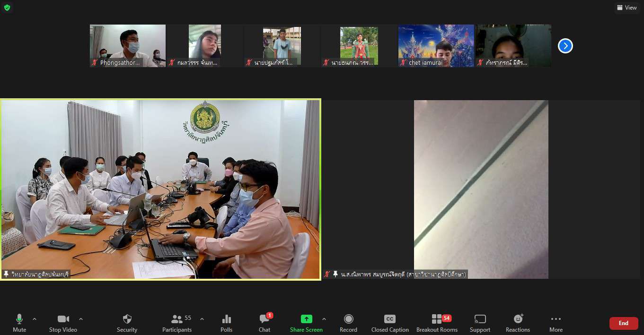This screenshot has height=335, width=644.
Task: Open the More menu
Action: click(556, 323)
